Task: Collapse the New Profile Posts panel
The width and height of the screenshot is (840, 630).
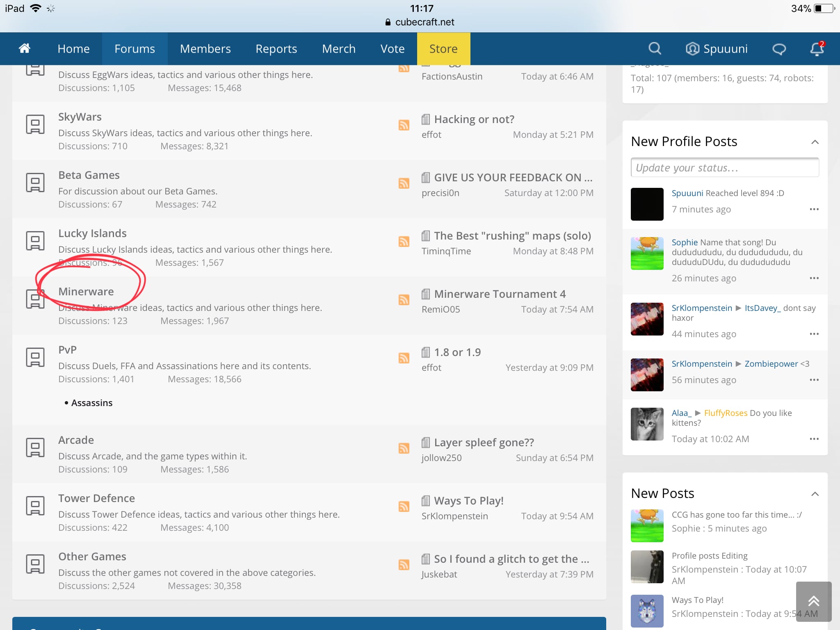Action: point(815,142)
